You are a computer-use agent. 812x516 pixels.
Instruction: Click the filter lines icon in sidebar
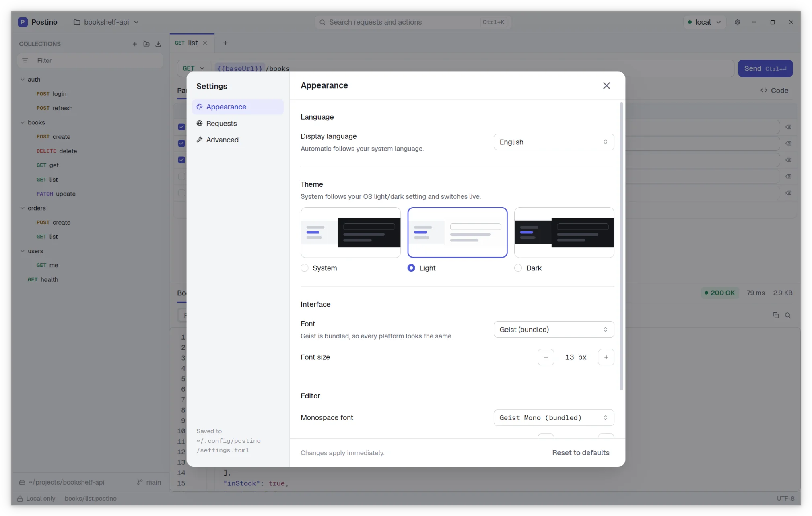(25, 60)
